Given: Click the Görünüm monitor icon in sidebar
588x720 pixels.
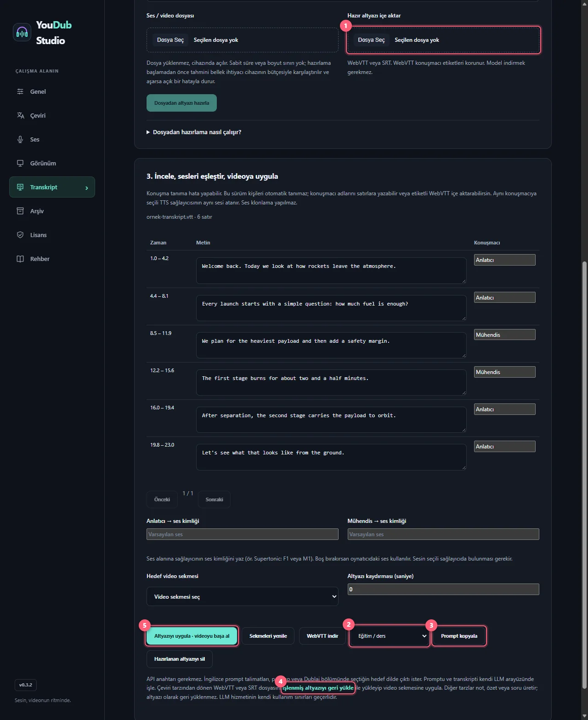Looking at the screenshot, I should click(x=20, y=163).
